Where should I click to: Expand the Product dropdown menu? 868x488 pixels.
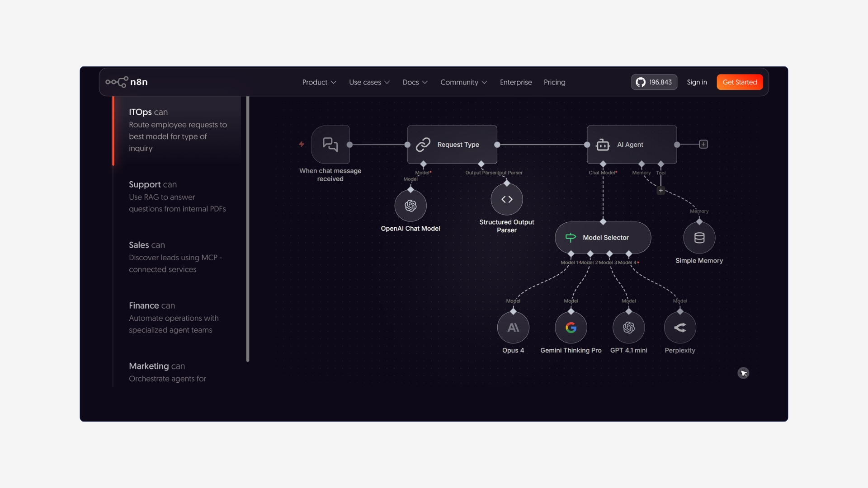pyautogui.click(x=319, y=82)
